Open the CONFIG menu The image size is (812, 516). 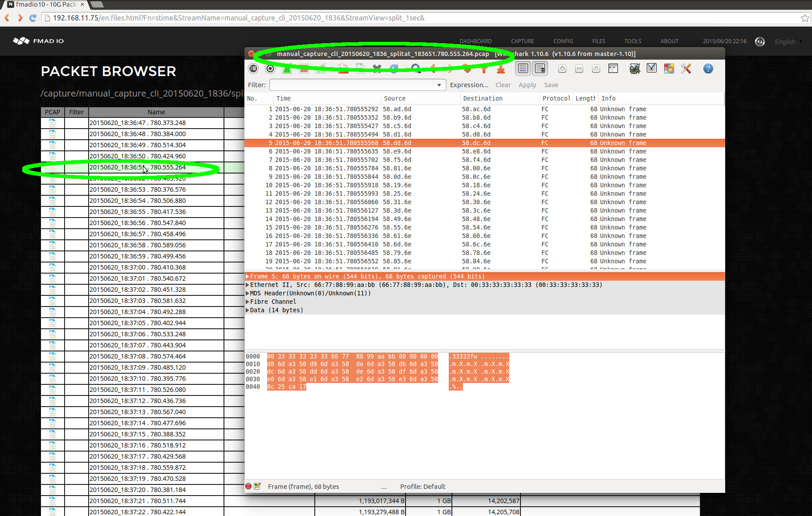(x=563, y=41)
